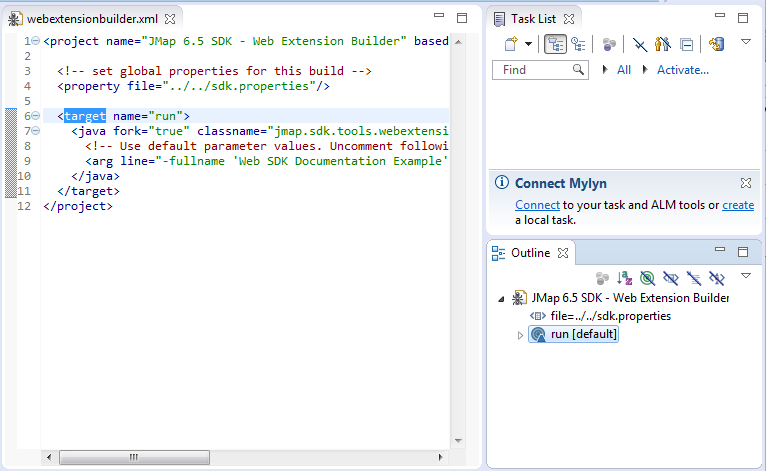Click the Synchronize Changed repository icon

click(x=716, y=44)
